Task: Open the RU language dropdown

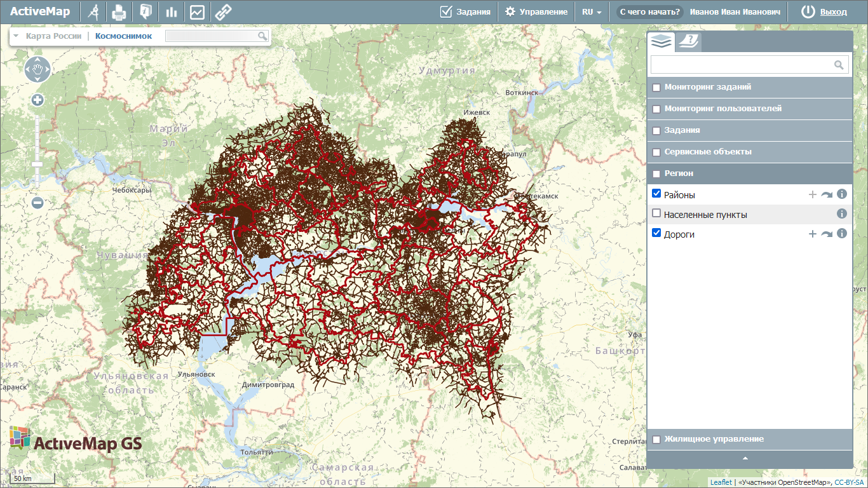Action: click(592, 11)
